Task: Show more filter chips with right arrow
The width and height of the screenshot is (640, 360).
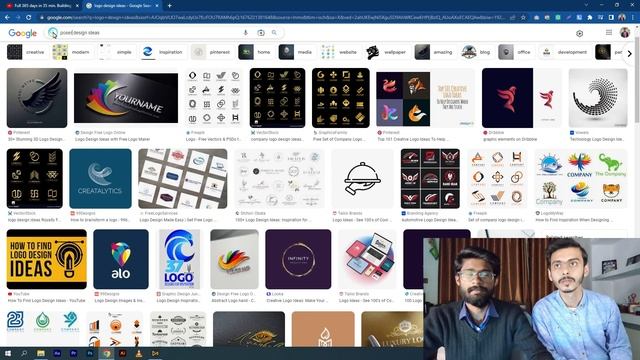Action: (x=629, y=53)
